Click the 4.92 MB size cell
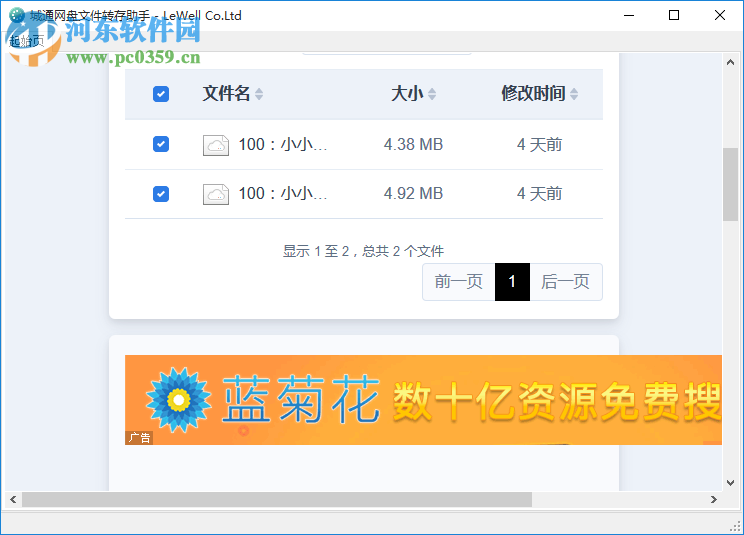The height and width of the screenshot is (535, 744). [x=413, y=194]
